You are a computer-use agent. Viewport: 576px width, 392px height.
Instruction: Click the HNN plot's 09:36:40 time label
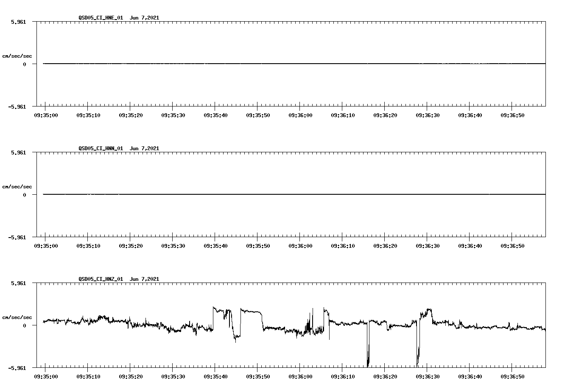470,246
